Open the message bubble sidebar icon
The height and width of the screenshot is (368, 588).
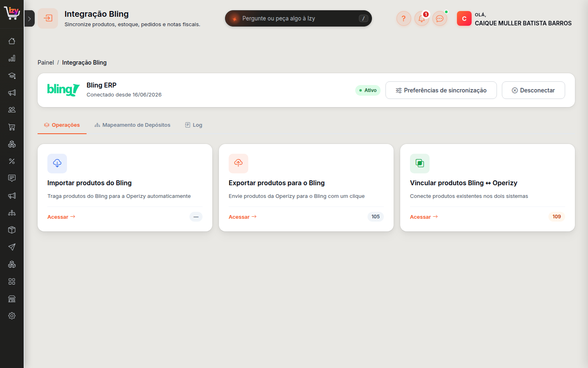pyautogui.click(x=12, y=178)
